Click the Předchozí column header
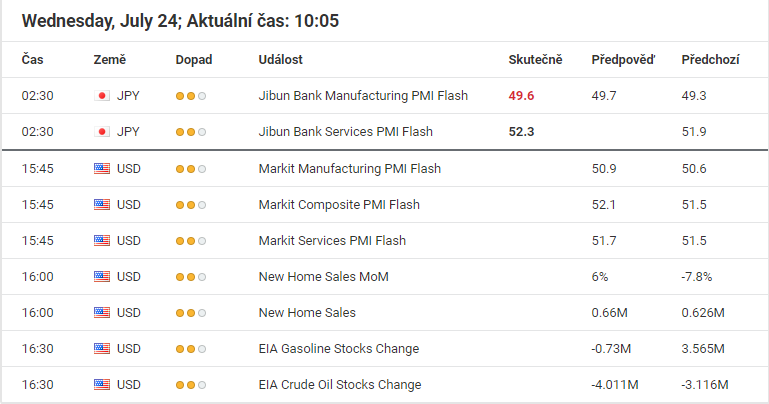This screenshot has width=769, height=404. (710, 60)
